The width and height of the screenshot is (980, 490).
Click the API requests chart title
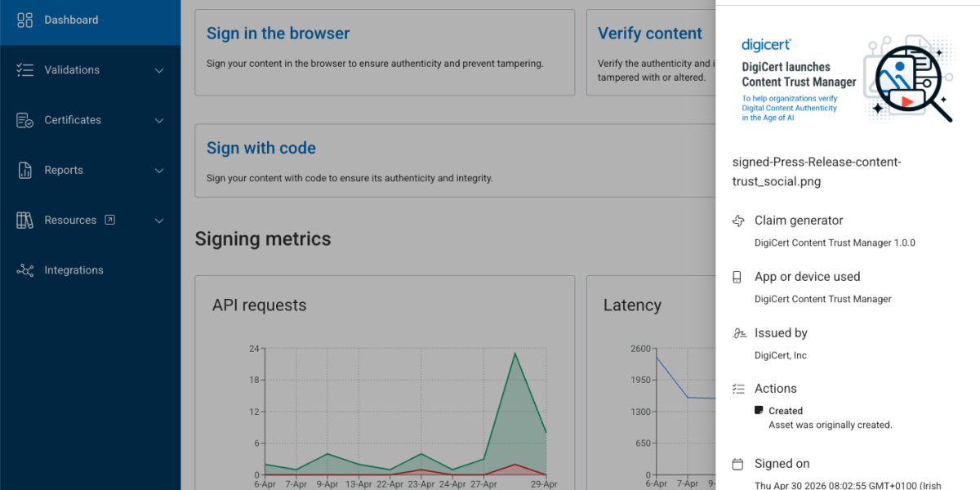(260, 305)
